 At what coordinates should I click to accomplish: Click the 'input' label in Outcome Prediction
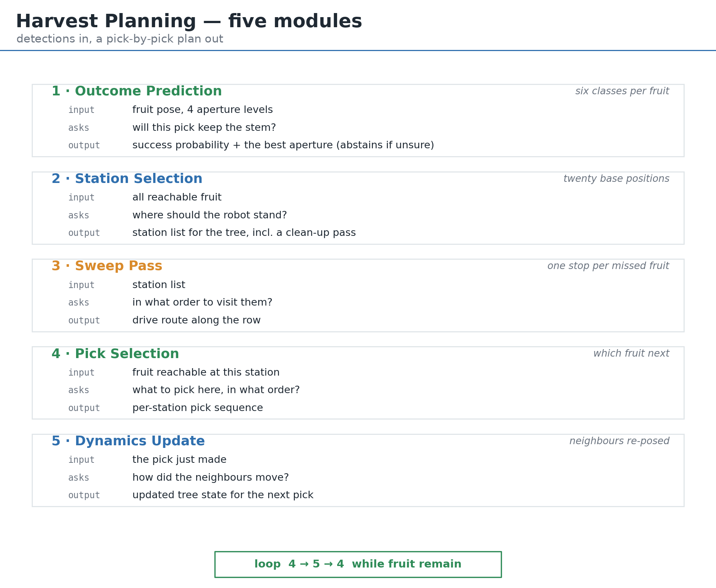pyautogui.click(x=81, y=110)
